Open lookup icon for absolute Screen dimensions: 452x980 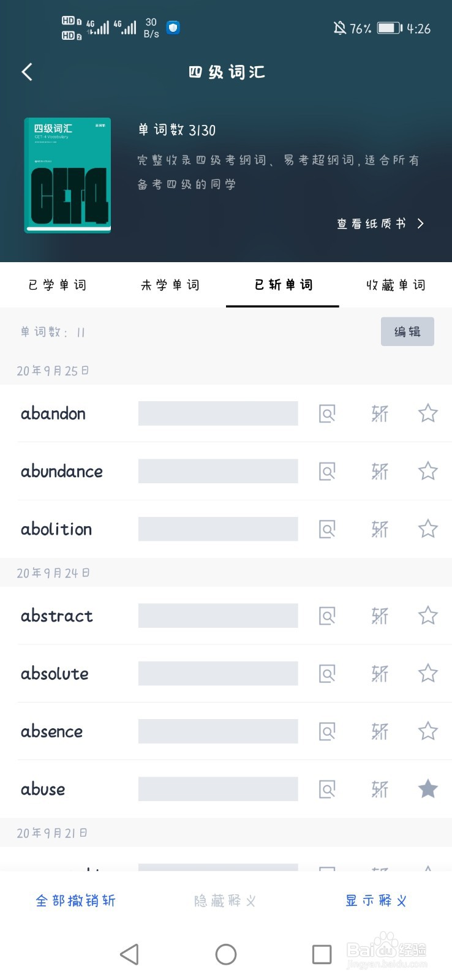tap(327, 673)
